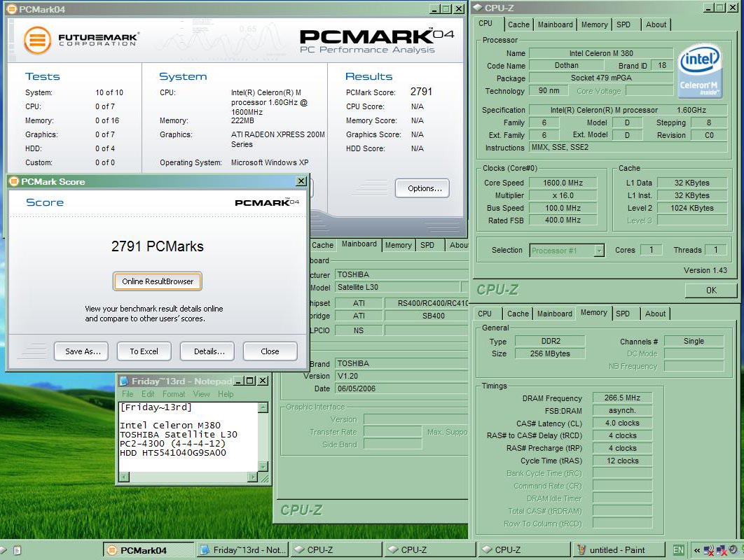This screenshot has height=560, width=744.
Task: Select CPU tab in lower CPU-Z memory window
Action: (485, 314)
